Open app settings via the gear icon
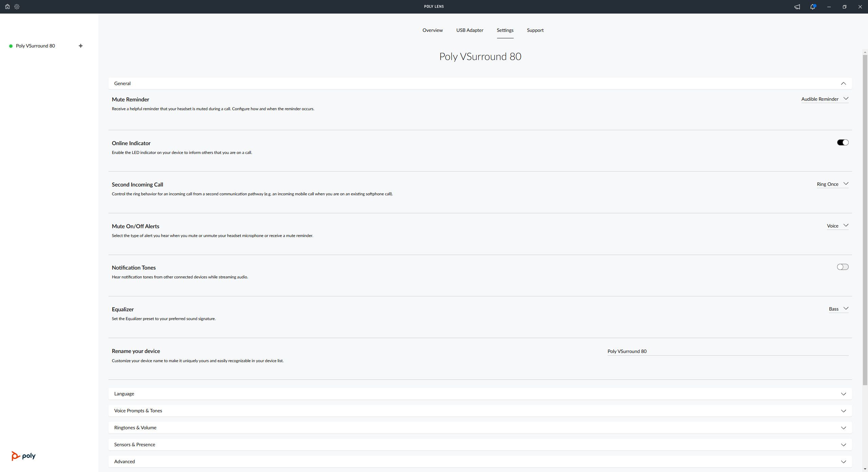 (17, 6)
